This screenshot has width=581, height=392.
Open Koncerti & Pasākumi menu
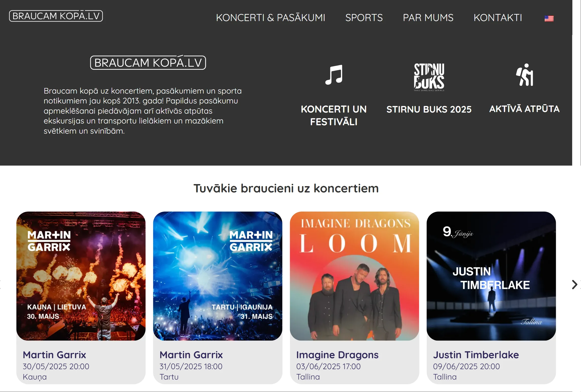270,18
